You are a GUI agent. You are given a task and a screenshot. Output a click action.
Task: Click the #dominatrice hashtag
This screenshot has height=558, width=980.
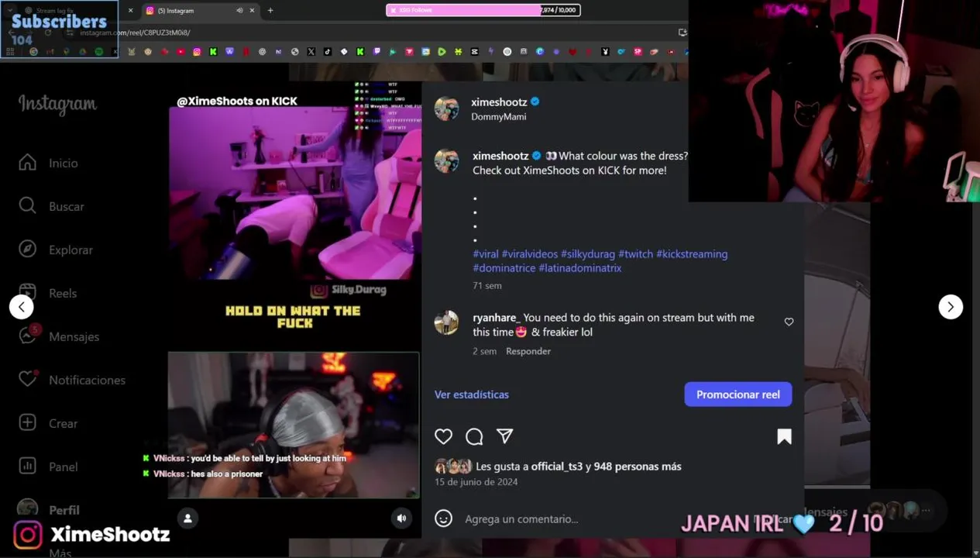pyautogui.click(x=504, y=268)
